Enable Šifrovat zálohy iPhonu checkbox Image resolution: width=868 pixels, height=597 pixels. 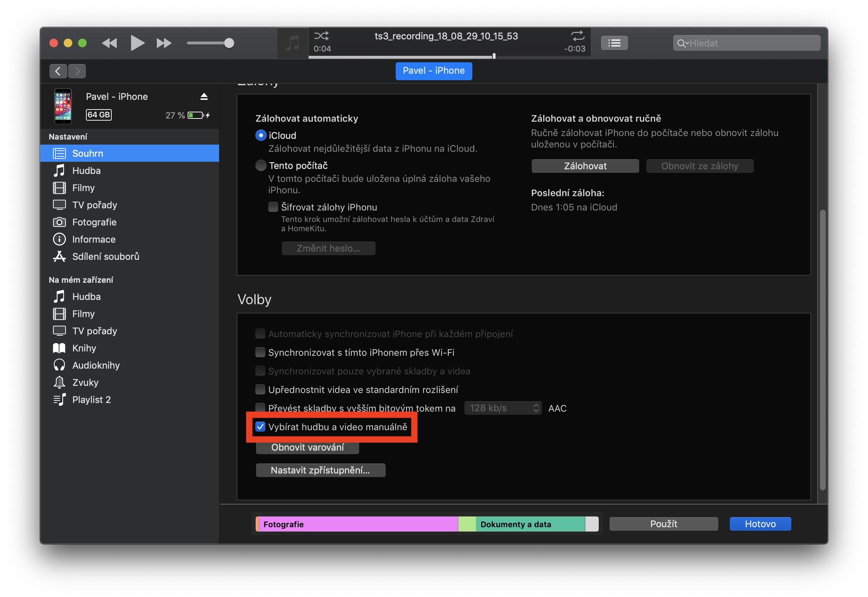click(x=273, y=207)
